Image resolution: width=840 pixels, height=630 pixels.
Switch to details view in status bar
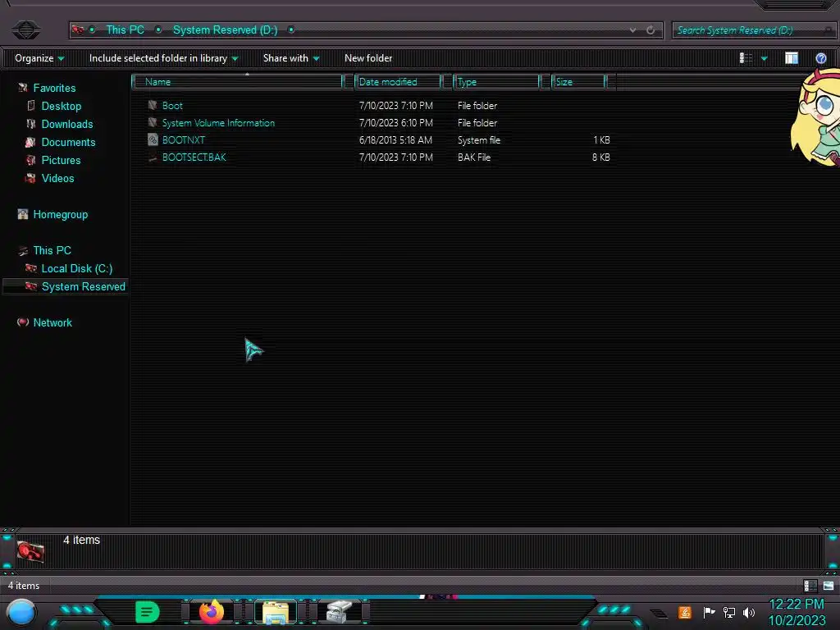click(x=810, y=586)
